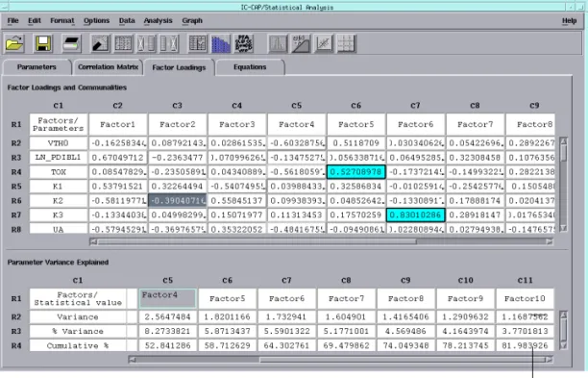
Task: Click Factor3 header in loadings table
Action: 237,124
